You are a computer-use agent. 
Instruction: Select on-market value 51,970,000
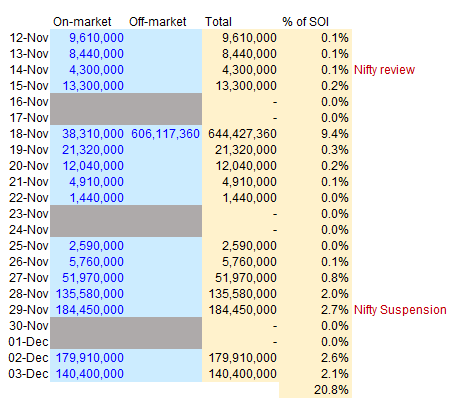[x=93, y=278]
